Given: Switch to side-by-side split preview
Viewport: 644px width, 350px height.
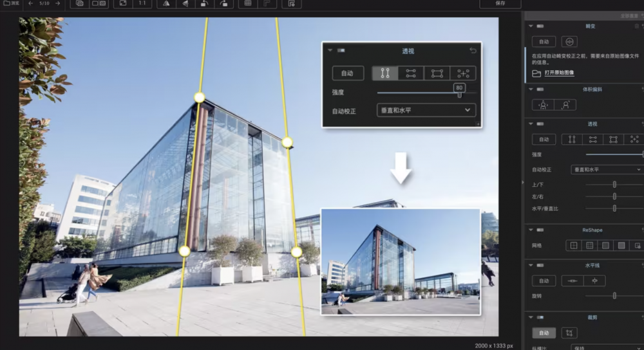Looking at the screenshot, I should [99, 3].
